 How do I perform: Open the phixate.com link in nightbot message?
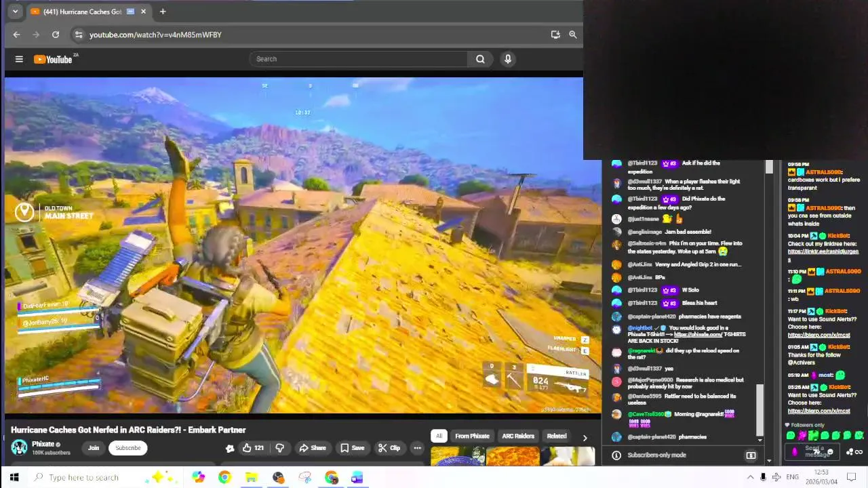point(698,334)
